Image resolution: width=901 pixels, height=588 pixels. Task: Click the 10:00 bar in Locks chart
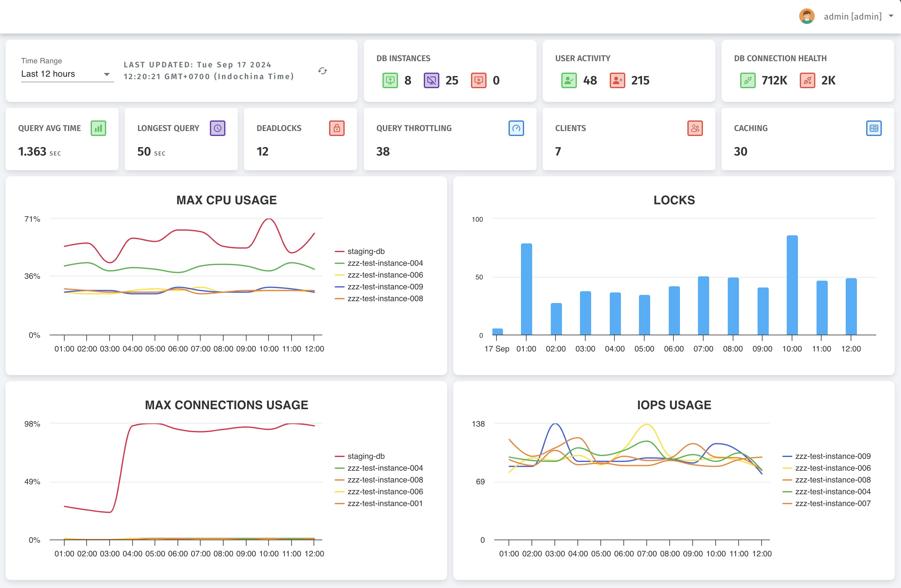[792, 285]
